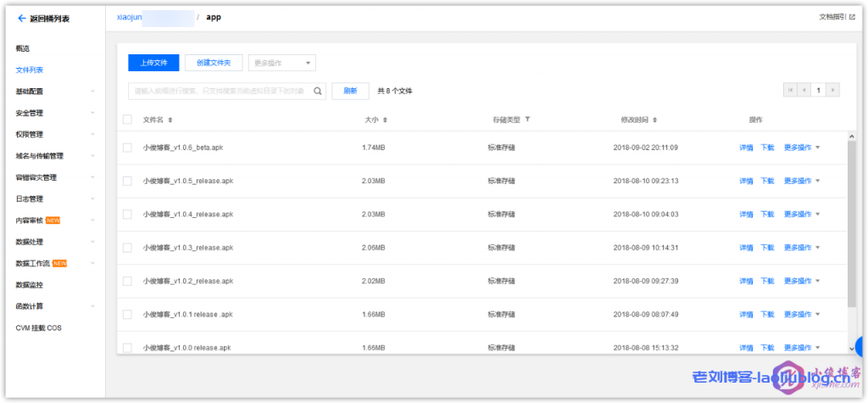
Task: Sort by 修改时间 column sort icon
Action: point(654,120)
